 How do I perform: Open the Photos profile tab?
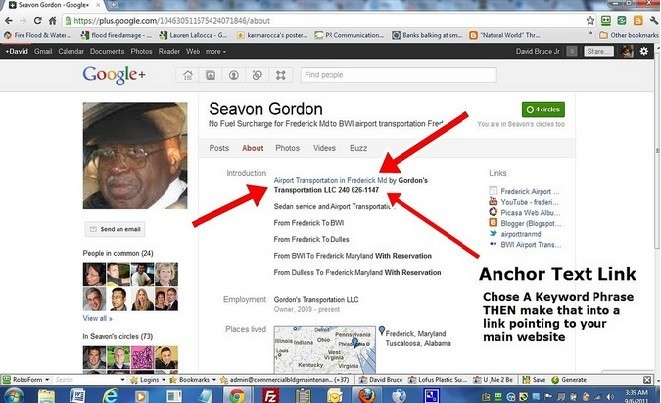coord(288,148)
